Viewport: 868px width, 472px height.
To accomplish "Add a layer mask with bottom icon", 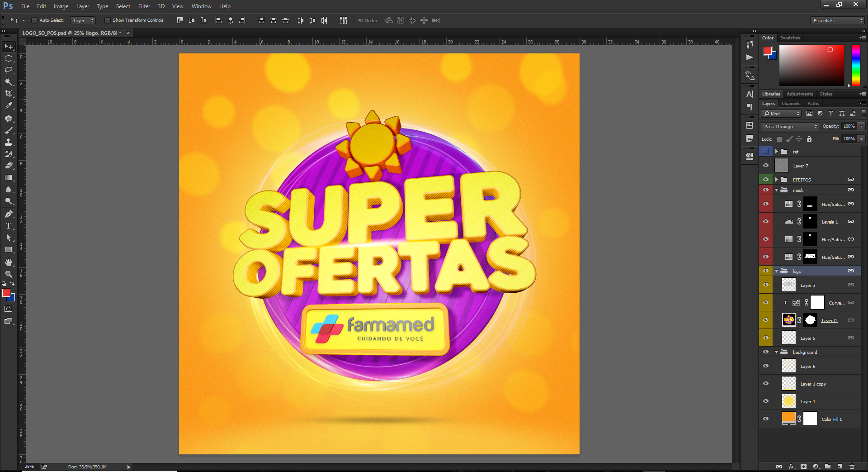I will (803, 467).
